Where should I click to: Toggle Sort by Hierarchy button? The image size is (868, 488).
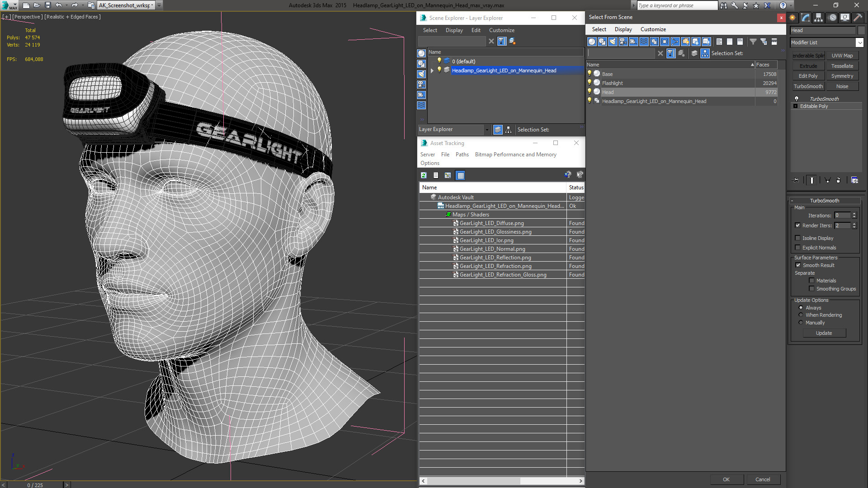click(705, 53)
